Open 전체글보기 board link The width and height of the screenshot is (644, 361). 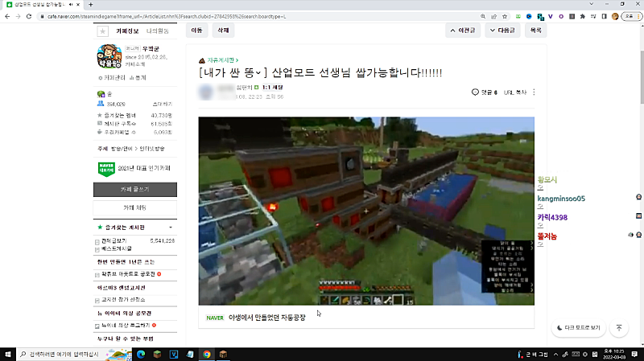point(114,241)
